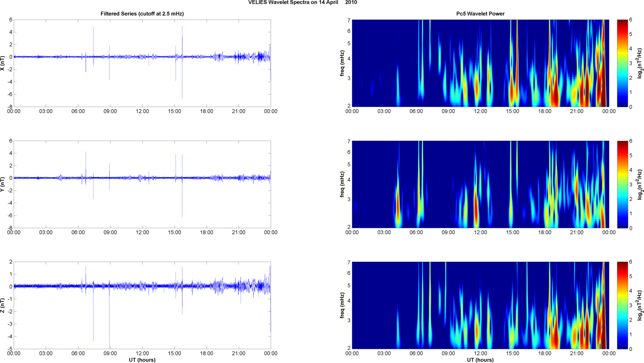The height and width of the screenshot is (363, 644).
Task: Click the VELIES Wavelet Spectra main title
Action: pyautogui.click(x=303, y=3)
